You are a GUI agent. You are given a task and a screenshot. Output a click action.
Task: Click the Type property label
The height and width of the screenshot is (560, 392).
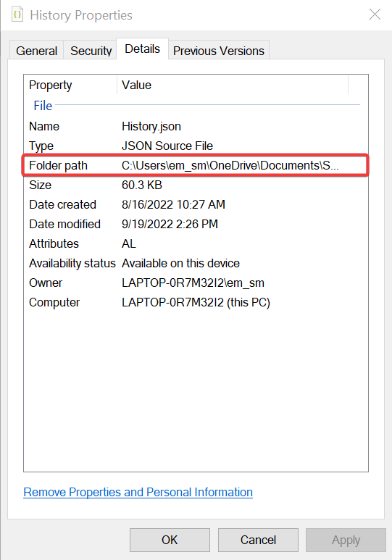coord(41,146)
